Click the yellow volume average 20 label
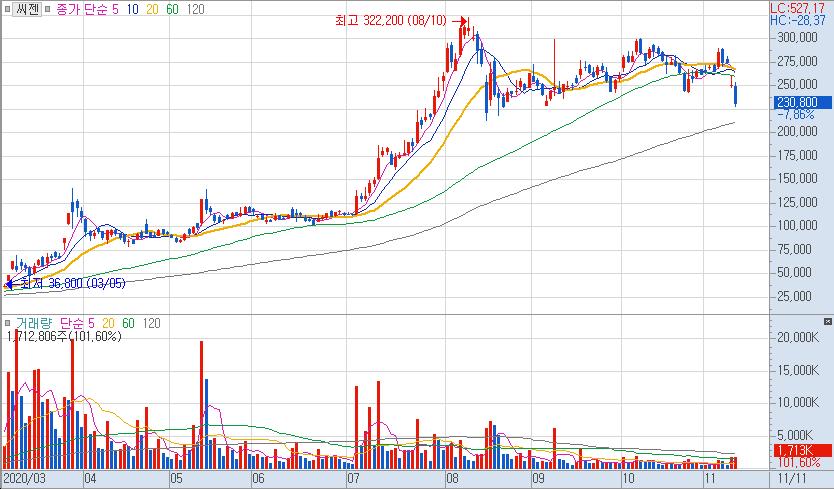834x489 pixels. (109, 323)
